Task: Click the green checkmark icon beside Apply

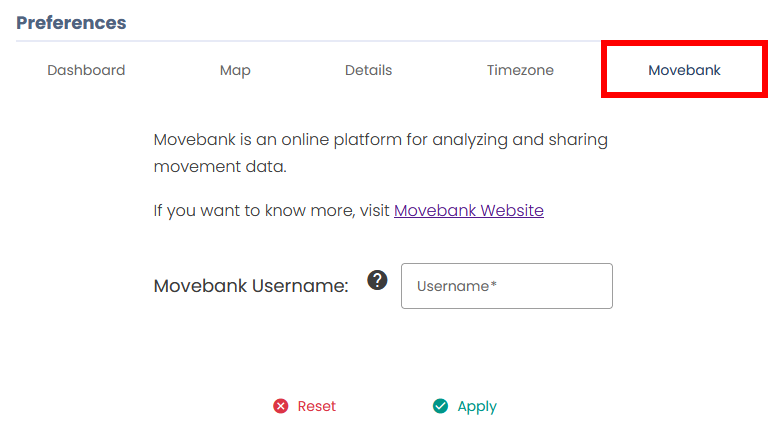Action: (440, 406)
